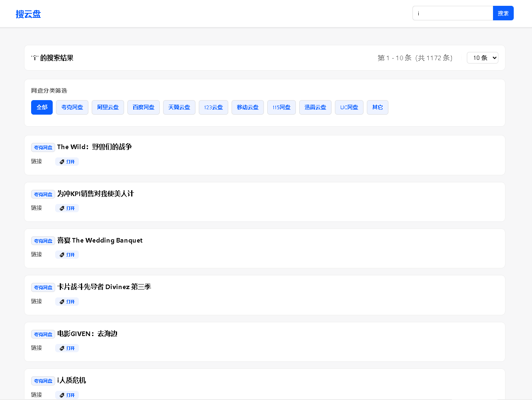
Task: Click the 搜云盘 site logo link
Action: point(28,14)
